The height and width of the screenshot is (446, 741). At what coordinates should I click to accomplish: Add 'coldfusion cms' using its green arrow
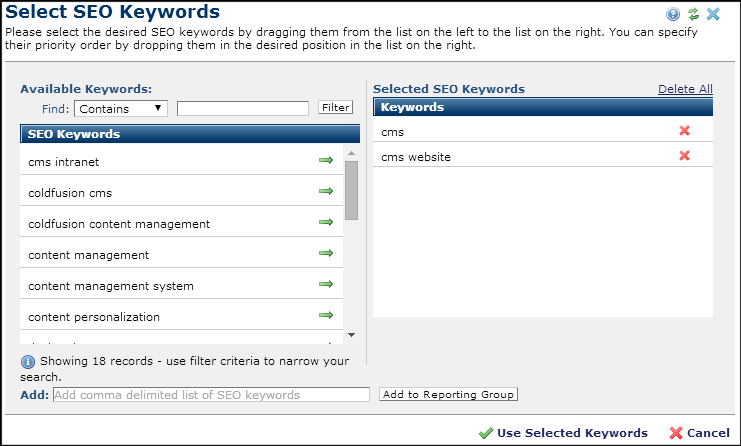click(x=325, y=192)
